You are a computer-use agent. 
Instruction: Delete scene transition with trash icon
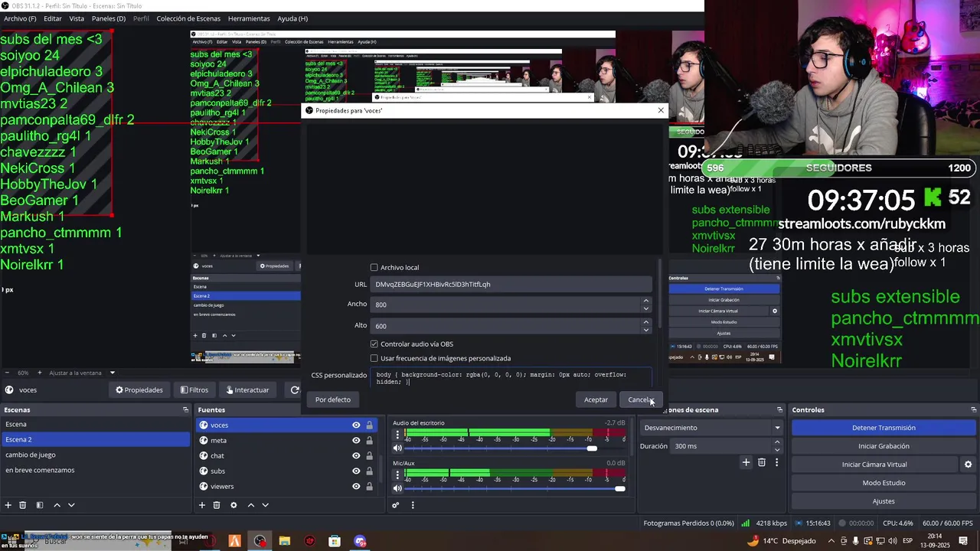(762, 462)
